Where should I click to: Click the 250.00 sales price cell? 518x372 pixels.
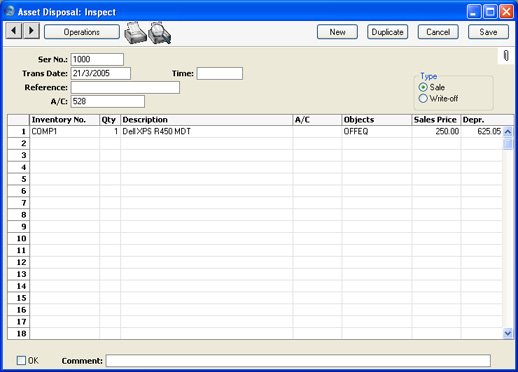pos(436,131)
